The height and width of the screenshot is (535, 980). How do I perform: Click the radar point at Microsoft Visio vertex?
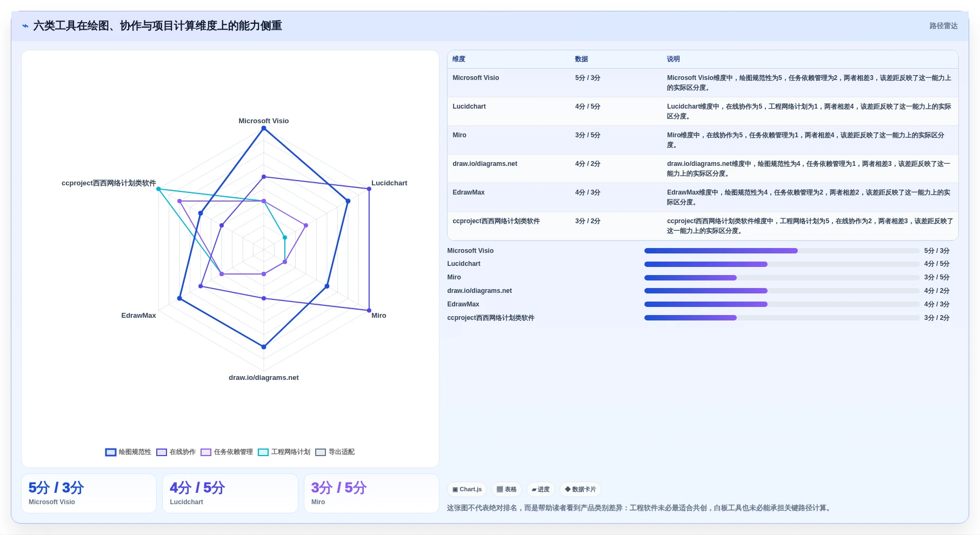(x=264, y=128)
